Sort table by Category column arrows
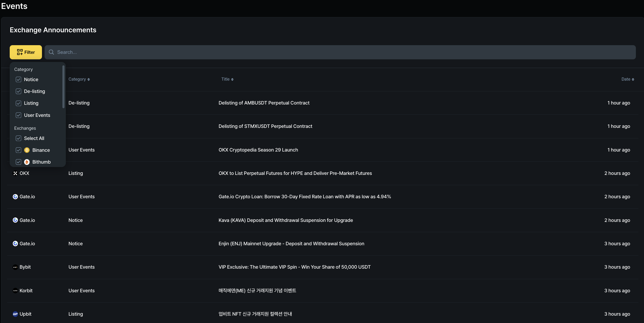The image size is (644, 323). coord(89,79)
